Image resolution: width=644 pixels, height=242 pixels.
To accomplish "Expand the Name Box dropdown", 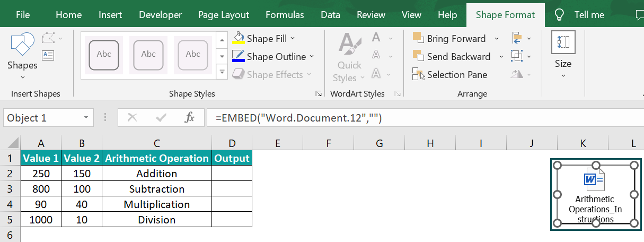I will pos(86,118).
